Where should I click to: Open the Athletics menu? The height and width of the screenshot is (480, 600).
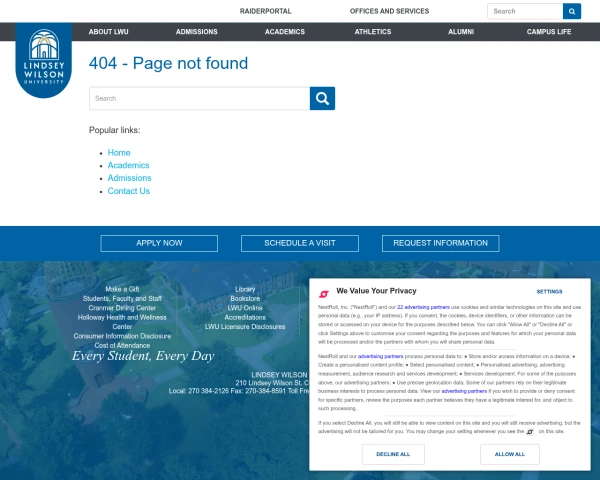[x=373, y=32]
